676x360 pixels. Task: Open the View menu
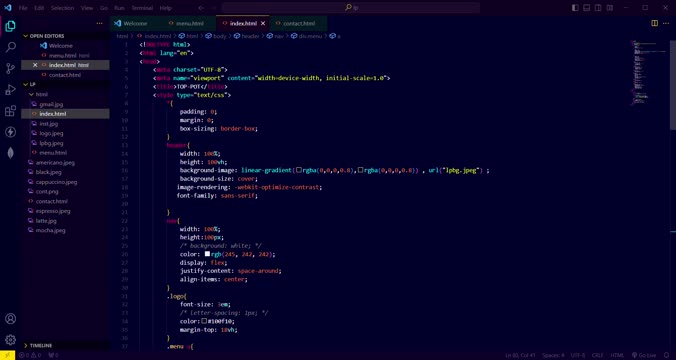(87, 8)
